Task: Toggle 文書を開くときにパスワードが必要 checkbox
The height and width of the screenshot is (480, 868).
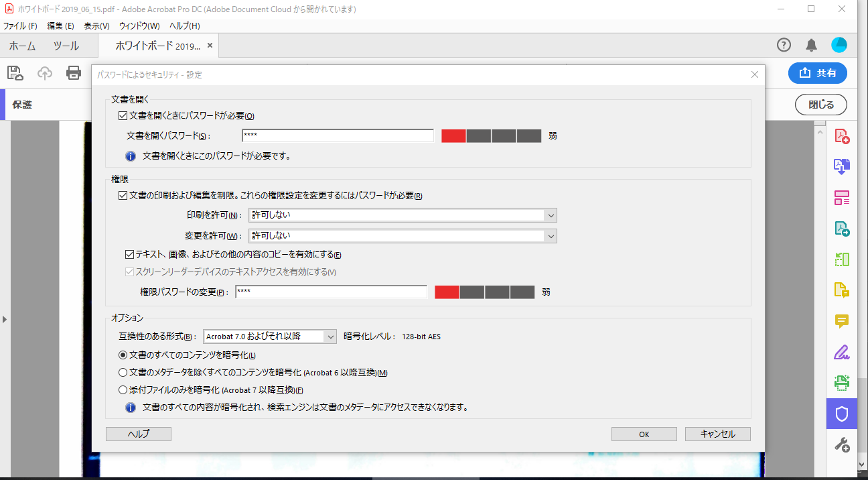Action: (x=123, y=116)
